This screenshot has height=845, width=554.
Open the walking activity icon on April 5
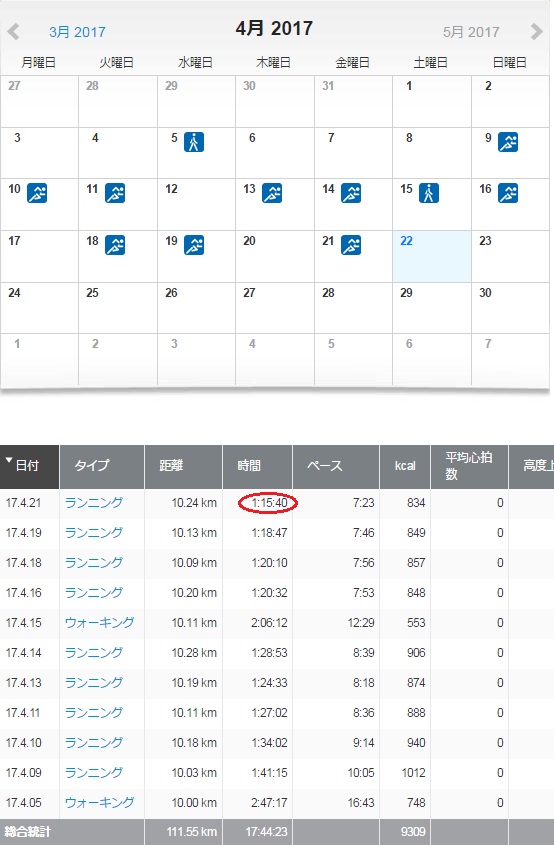(194, 142)
